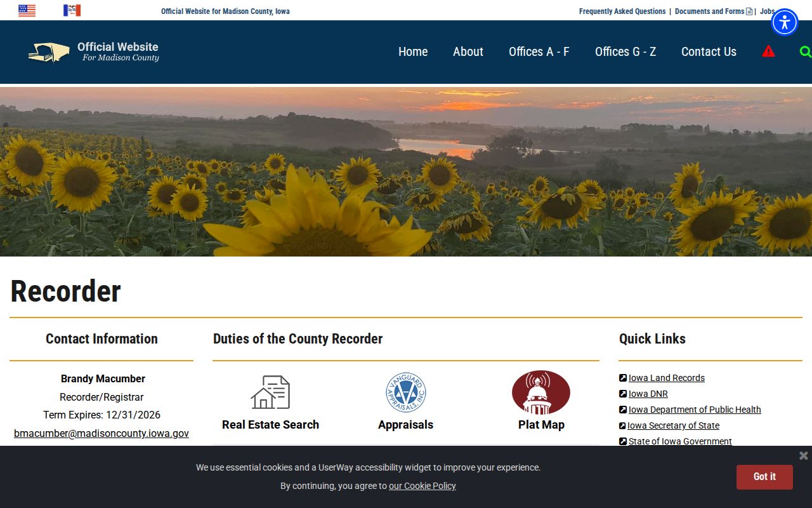Open the green search magnifier icon
Viewport: 812px width, 508px height.
tap(806, 51)
